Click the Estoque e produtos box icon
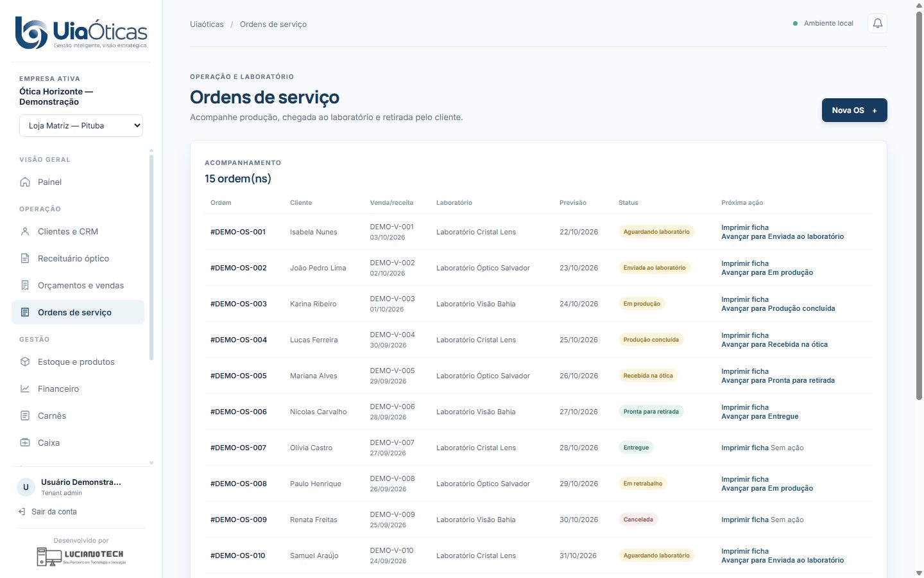The width and height of the screenshot is (924, 578). [x=25, y=362]
